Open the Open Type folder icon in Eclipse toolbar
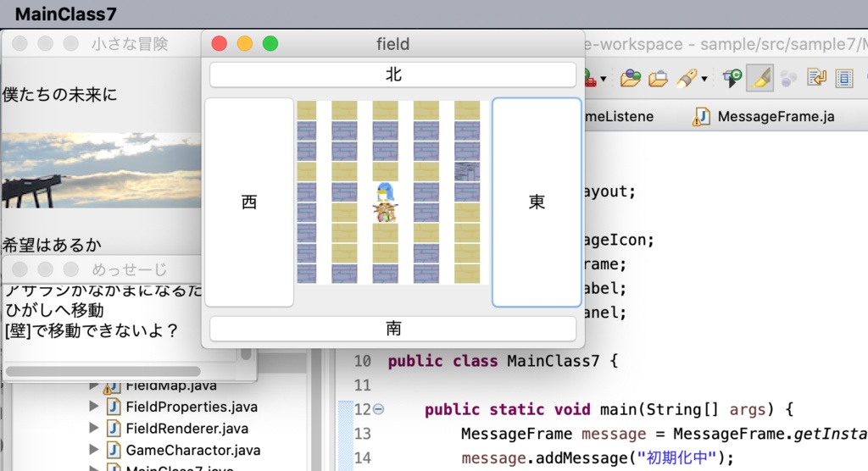 [630, 79]
